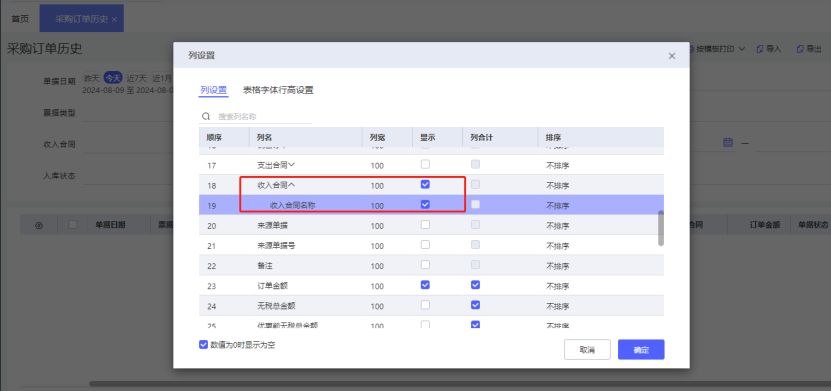The width and height of the screenshot is (831, 391).
Task: Open the calendar date picker icon
Action: pyautogui.click(x=728, y=142)
